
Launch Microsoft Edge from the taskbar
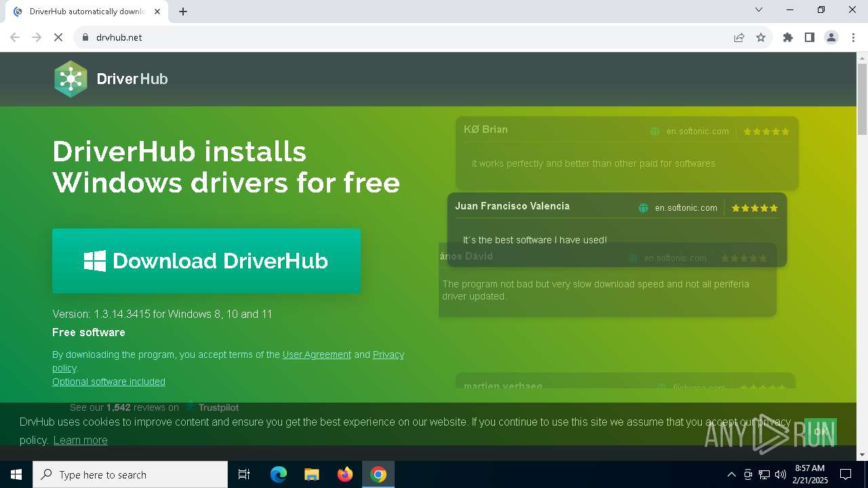279,474
